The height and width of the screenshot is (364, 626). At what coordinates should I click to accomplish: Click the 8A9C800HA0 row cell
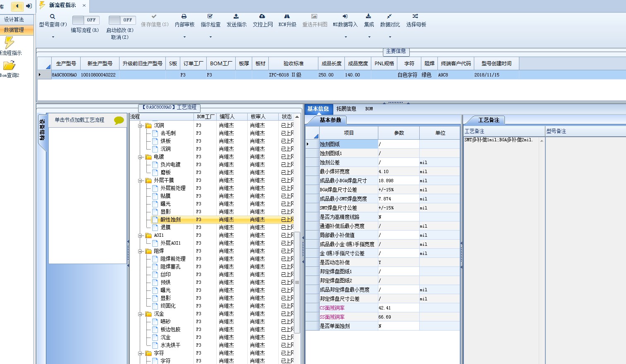click(64, 75)
